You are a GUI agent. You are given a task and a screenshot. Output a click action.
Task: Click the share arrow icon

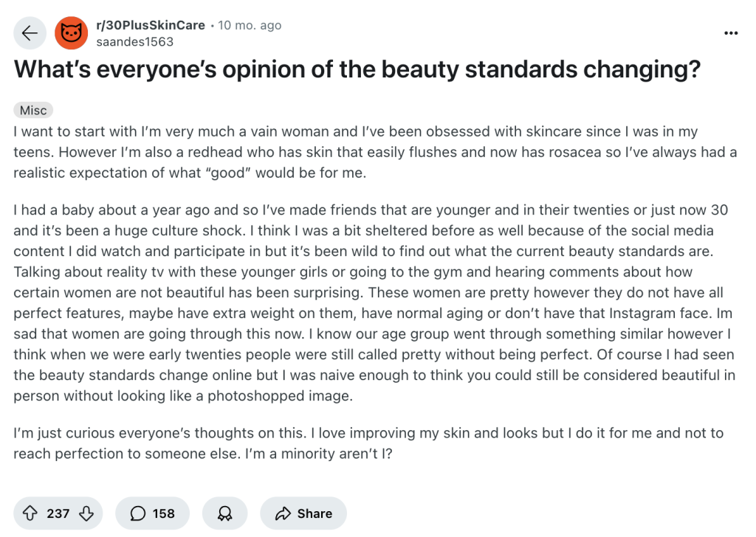(283, 513)
